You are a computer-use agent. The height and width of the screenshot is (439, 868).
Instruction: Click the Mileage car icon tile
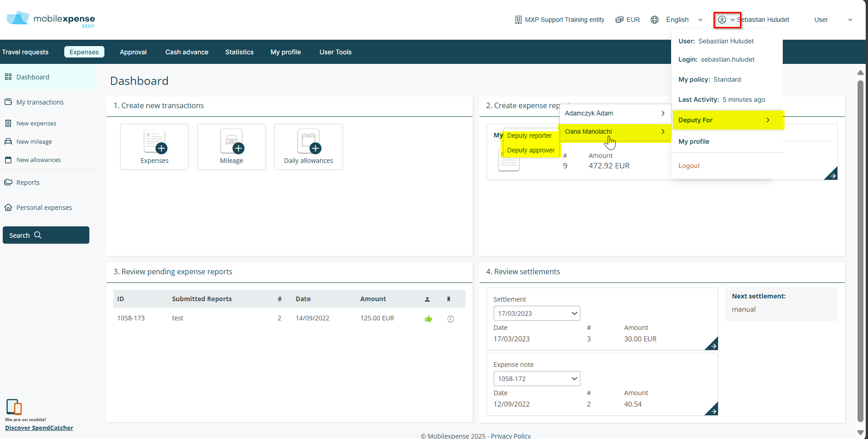click(x=232, y=142)
